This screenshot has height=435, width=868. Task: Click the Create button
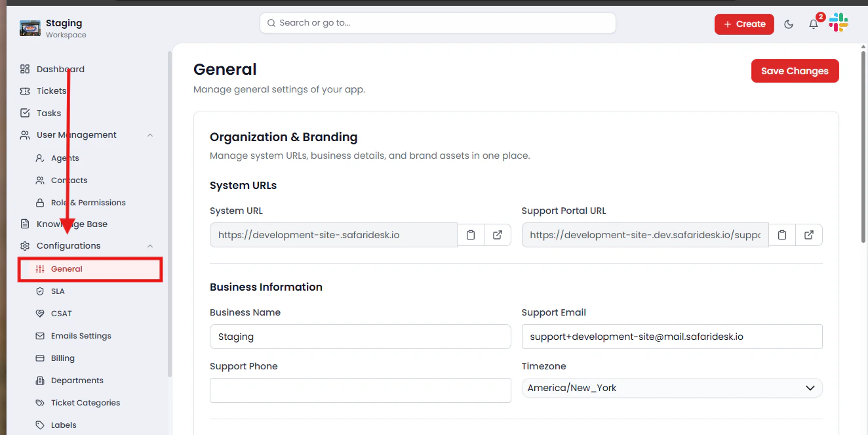tap(744, 24)
